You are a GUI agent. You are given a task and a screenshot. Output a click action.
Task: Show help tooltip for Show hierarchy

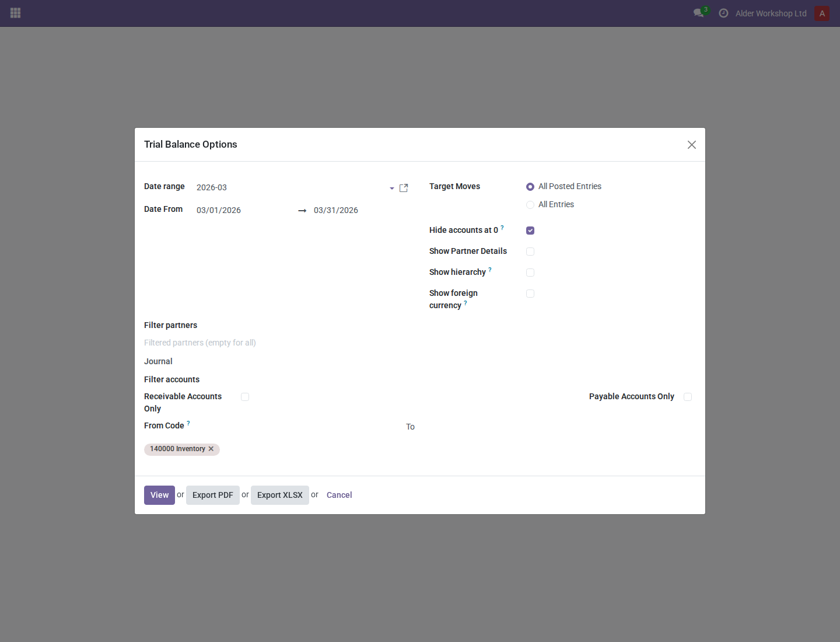coord(490,269)
